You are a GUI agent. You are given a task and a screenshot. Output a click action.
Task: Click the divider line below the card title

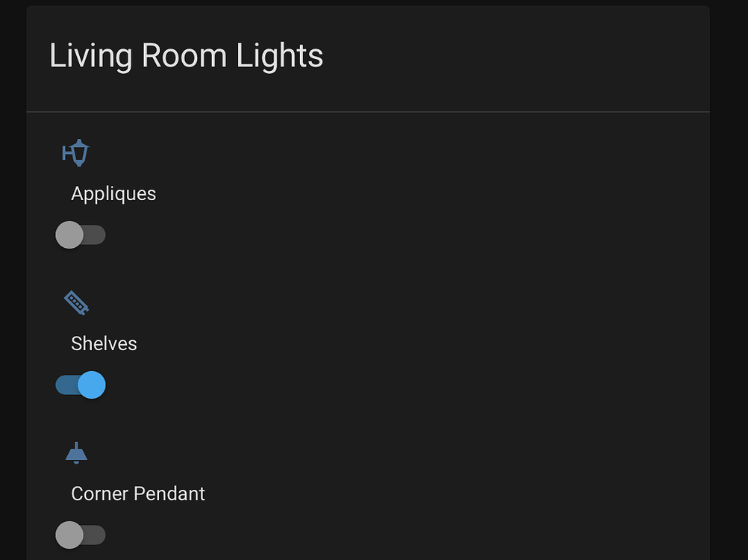click(x=367, y=112)
